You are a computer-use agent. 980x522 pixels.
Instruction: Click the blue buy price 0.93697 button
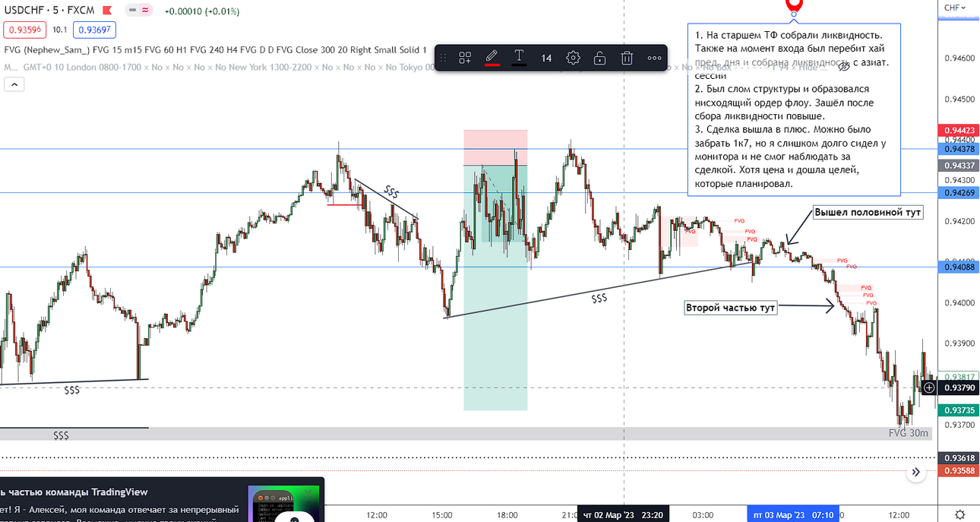(94, 30)
